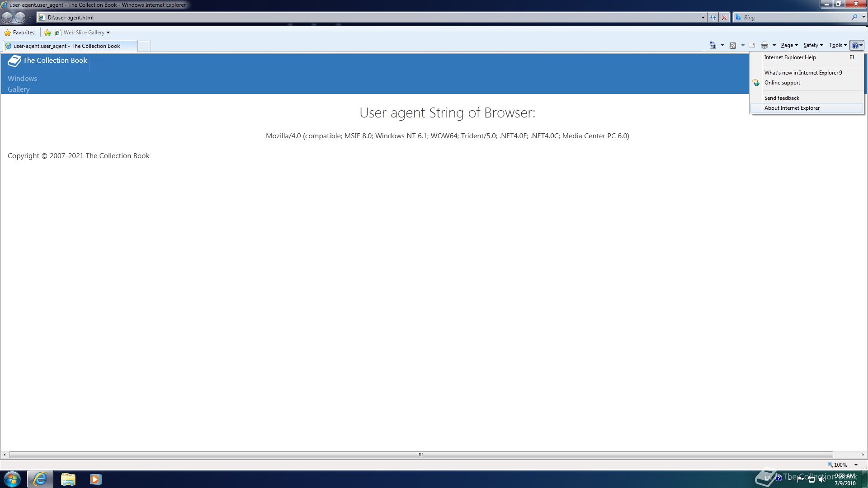The width and height of the screenshot is (868, 488).
Task: Choose Internet Explorer Help menu item
Action: tap(807, 57)
